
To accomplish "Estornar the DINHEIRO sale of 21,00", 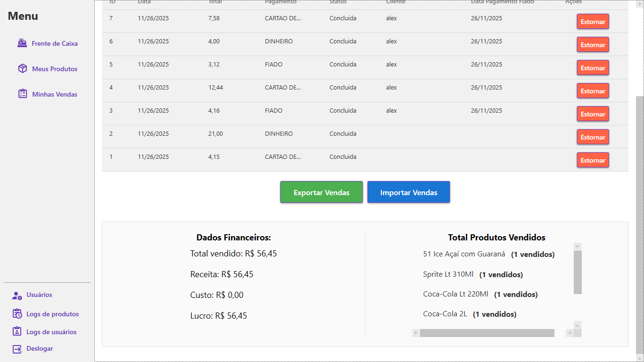I will coord(593,137).
